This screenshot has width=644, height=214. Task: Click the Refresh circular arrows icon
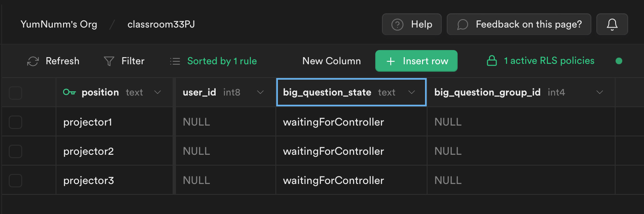pos(33,61)
